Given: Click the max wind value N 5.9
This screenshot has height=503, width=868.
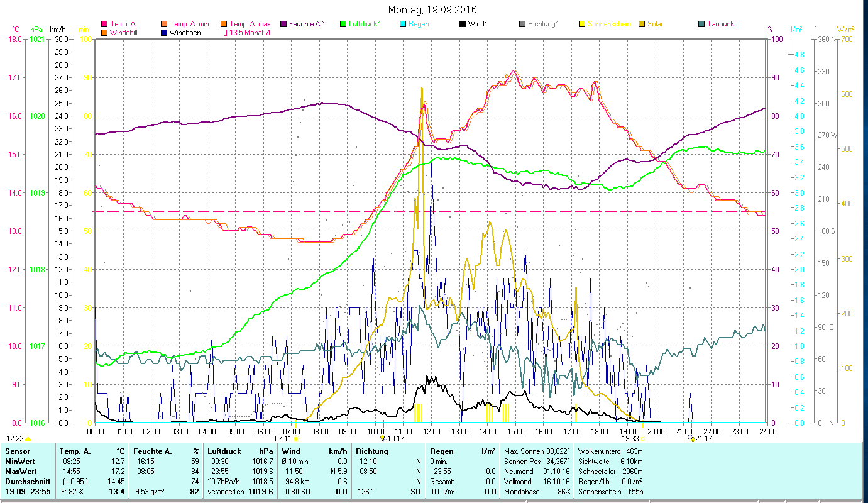Looking at the screenshot, I should (x=338, y=471).
